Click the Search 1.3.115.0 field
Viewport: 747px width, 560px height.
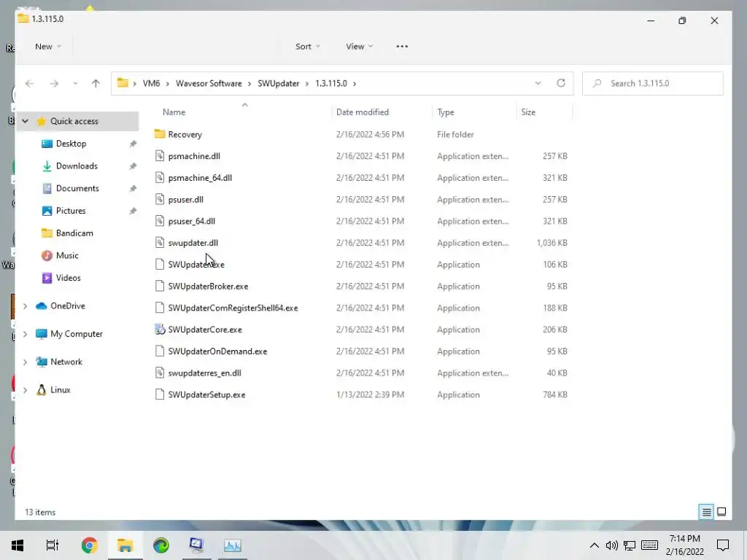click(653, 83)
